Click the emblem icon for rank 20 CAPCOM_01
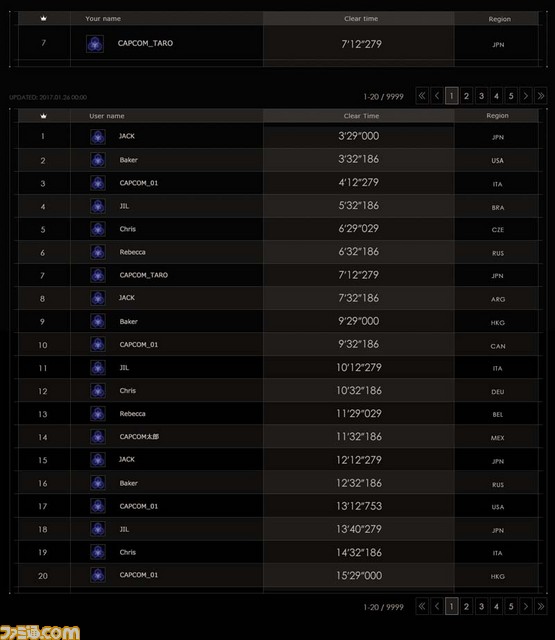This screenshot has width=555, height=640. pyautogui.click(x=98, y=575)
